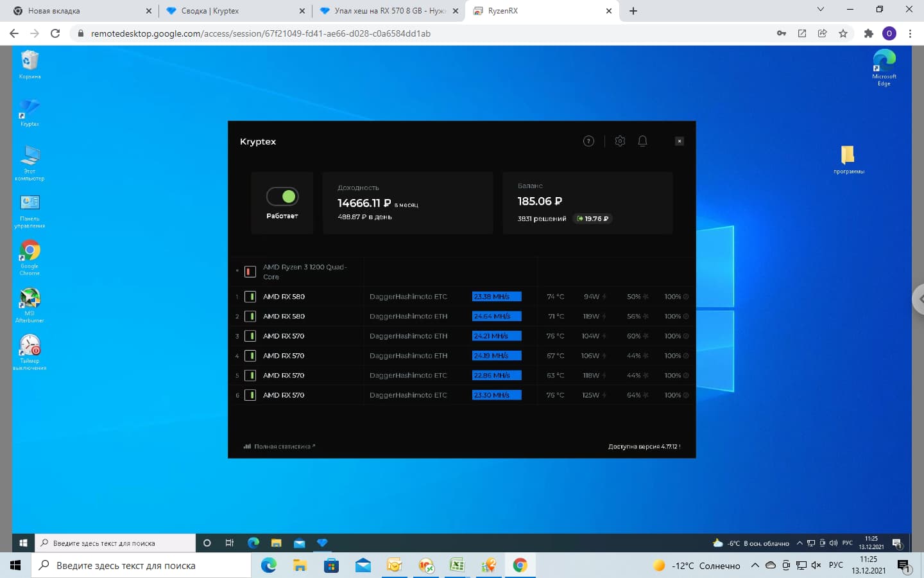Image resolution: width=924 pixels, height=578 pixels.
Task: Open Таймер выключения desktop shortcut
Action: [x=30, y=353]
